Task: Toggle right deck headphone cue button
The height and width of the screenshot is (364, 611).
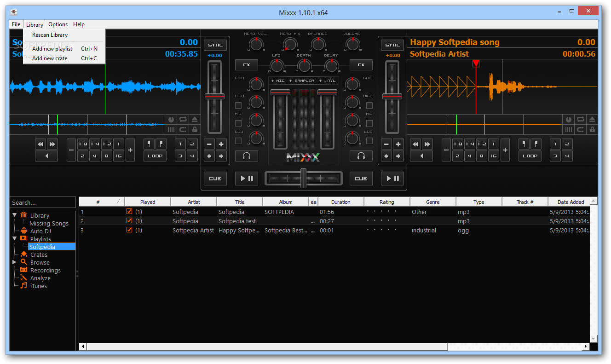Action: 361,156
